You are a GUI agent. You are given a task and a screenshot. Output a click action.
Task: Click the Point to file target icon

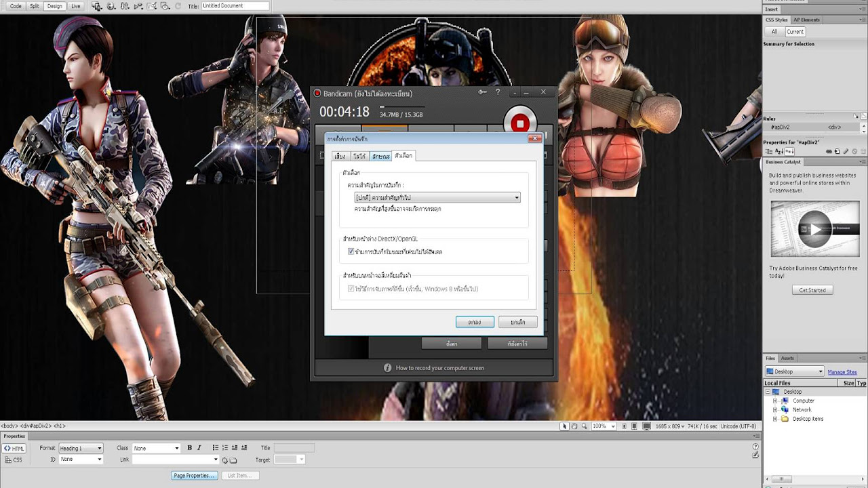tap(224, 460)
